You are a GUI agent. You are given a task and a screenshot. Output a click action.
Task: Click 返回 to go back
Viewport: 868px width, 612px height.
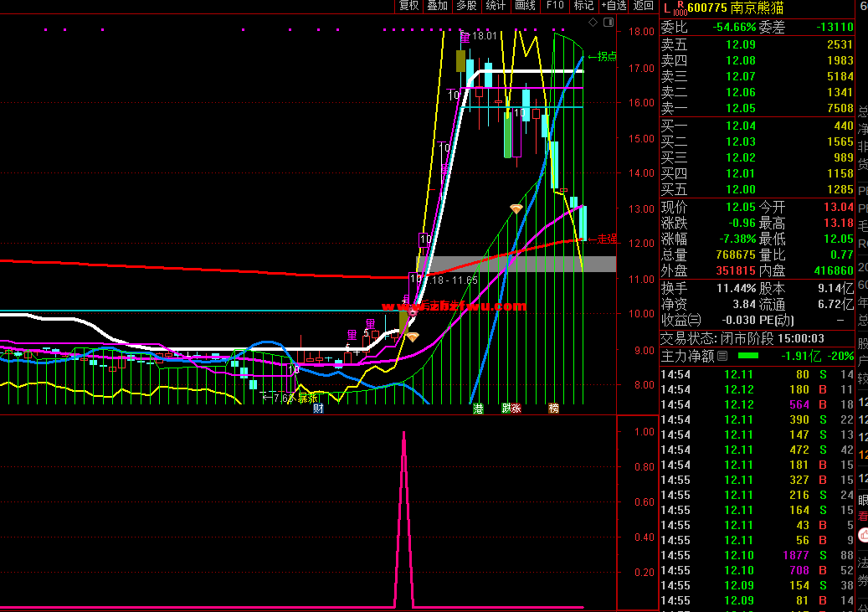click(643, 6)
